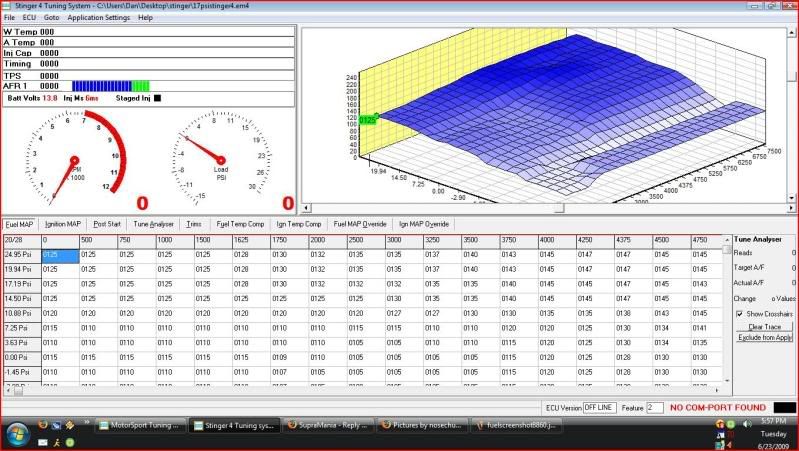The width and height of the screenshot is (799, 451).
Task: Click the 4375 column header
Action: [633, 241]
